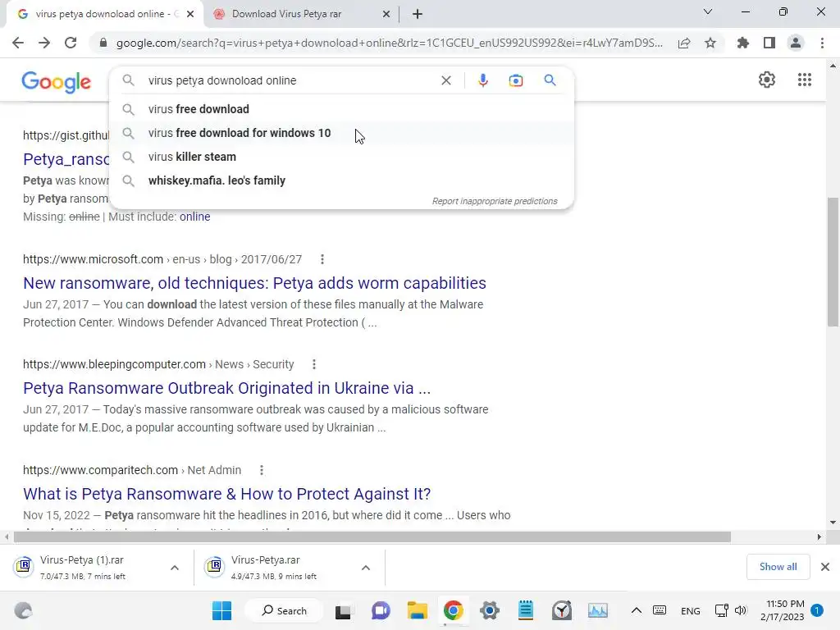Open more options for the microsoft.com result
840x630 pixels.
[322, 259]
